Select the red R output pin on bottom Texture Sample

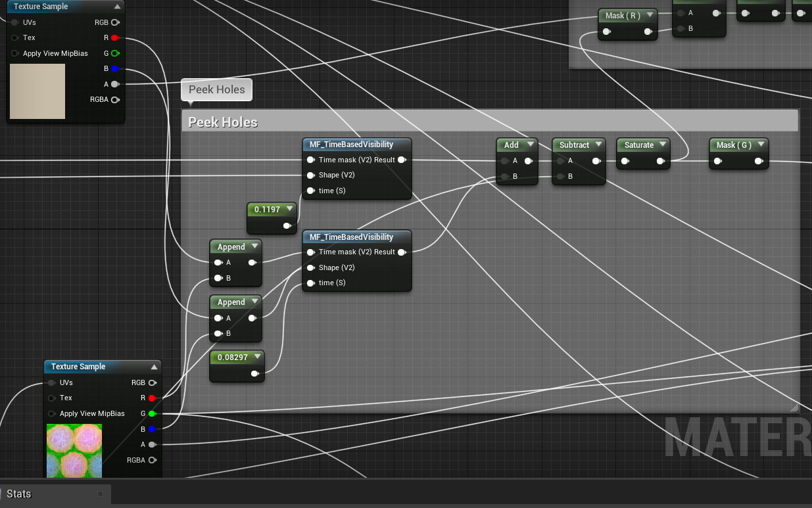(152, 398)
